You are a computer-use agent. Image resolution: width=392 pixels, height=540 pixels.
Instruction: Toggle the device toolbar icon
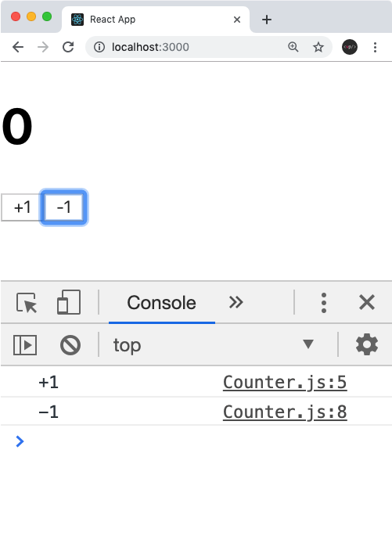pos(69,302)
